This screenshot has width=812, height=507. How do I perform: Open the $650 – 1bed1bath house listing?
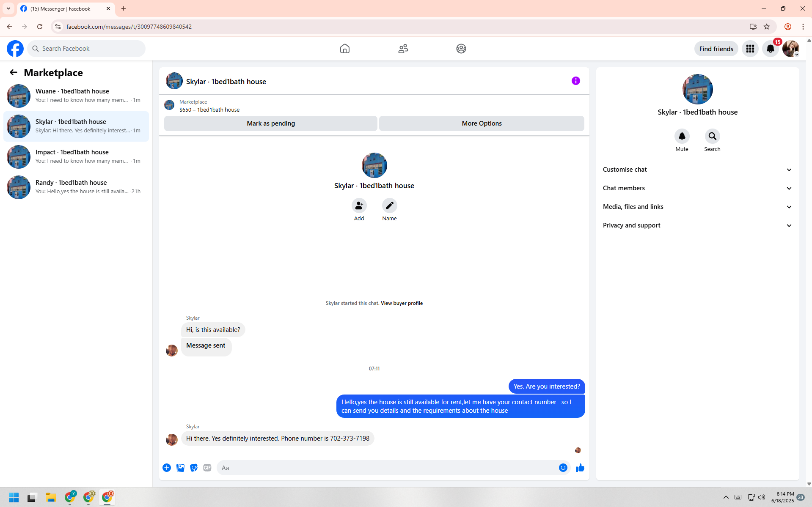[x=209, y=110]
